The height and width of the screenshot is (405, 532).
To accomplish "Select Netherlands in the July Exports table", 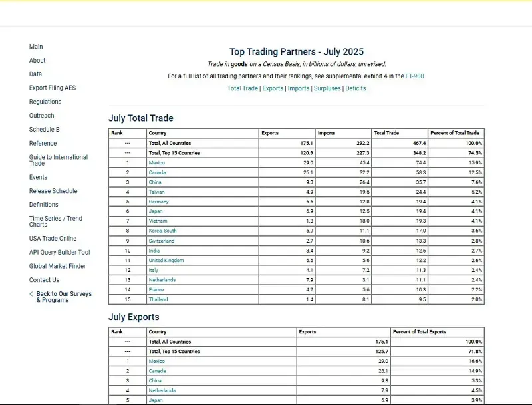I will [163, 390].
